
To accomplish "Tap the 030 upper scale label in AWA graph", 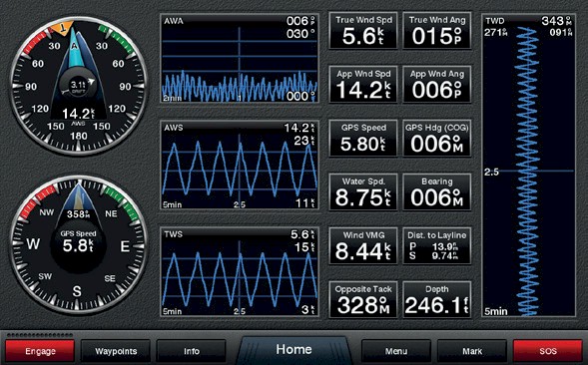I will coord(300,34).
